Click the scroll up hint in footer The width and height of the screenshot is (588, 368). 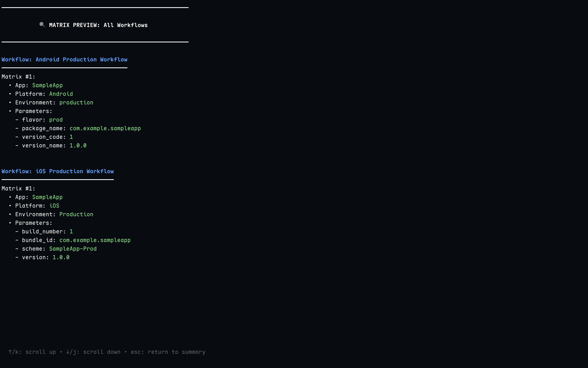(32, 352)
